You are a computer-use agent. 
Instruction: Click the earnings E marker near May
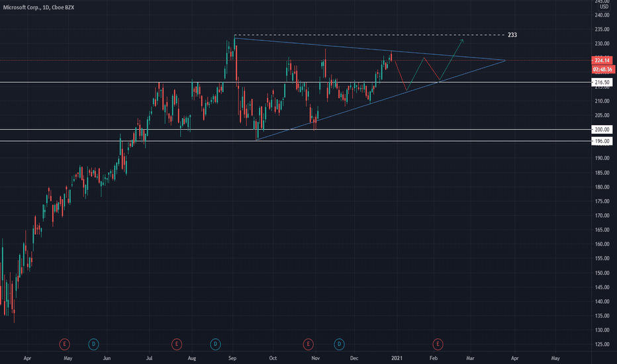pos(64,344)
